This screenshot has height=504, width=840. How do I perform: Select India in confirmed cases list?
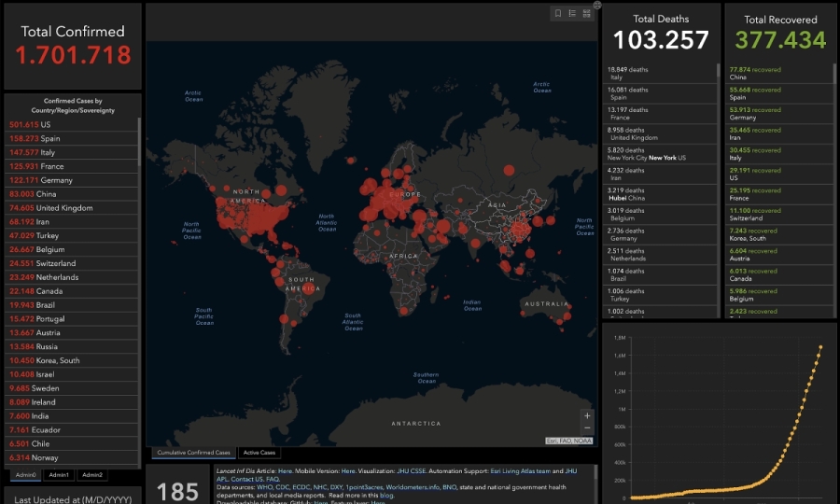(x=71, y=416)
